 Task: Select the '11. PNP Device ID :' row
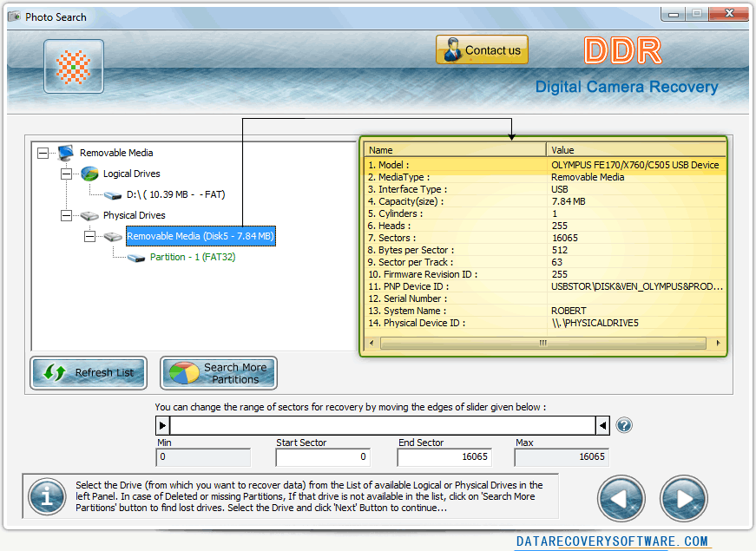click(545, 287)
